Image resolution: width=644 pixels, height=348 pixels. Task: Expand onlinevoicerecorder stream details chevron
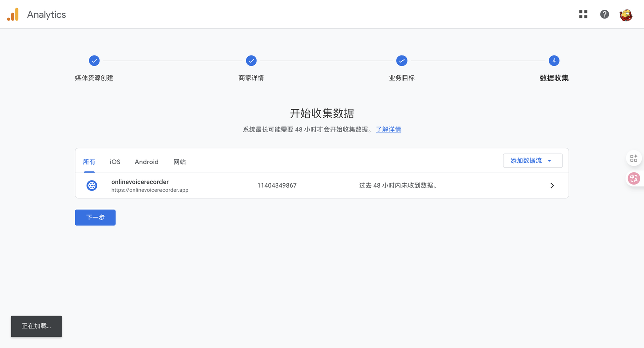pyautogui.click(x=552, y=185)
